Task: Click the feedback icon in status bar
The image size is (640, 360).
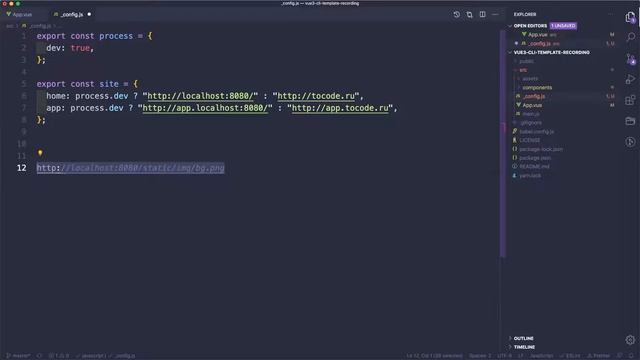Action: pyautogui.click(x=620, y=356)
